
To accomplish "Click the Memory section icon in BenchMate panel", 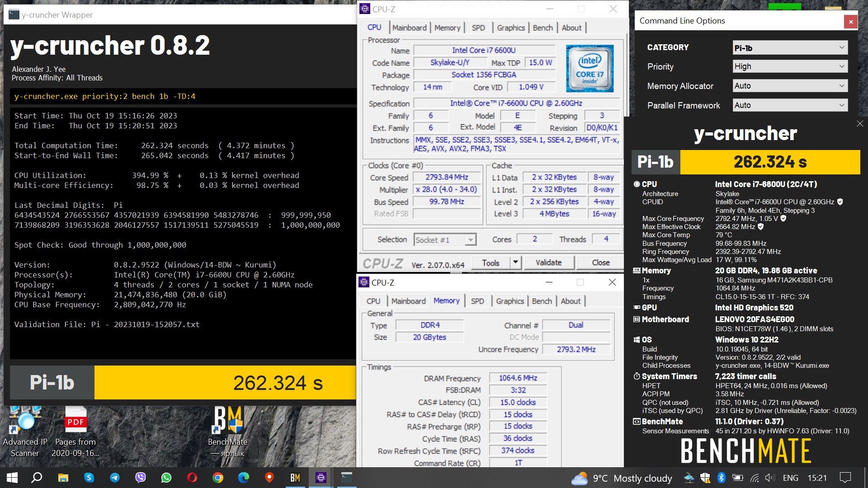I will tap(637, 271).
